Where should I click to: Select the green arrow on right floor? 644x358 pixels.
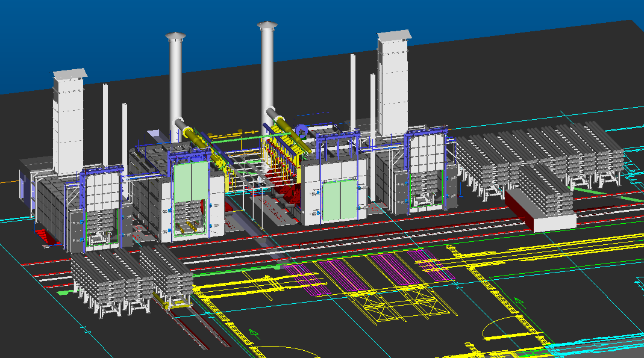pos(519,303)
